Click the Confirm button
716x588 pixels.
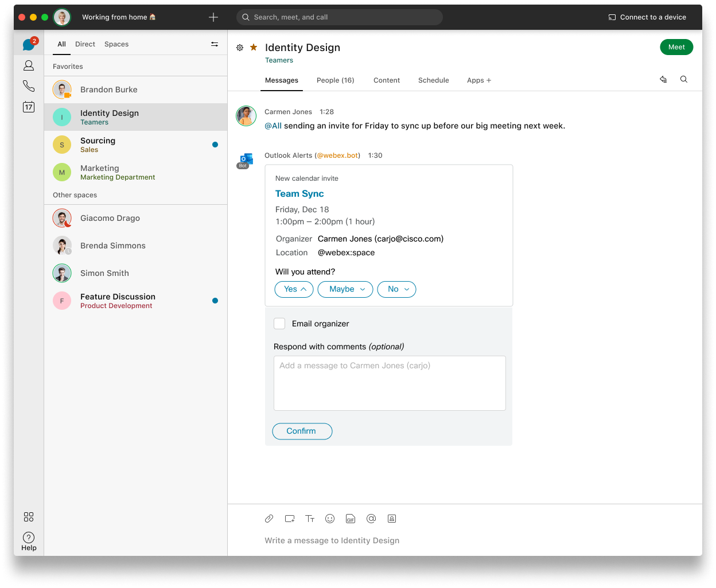pos(302,431)
